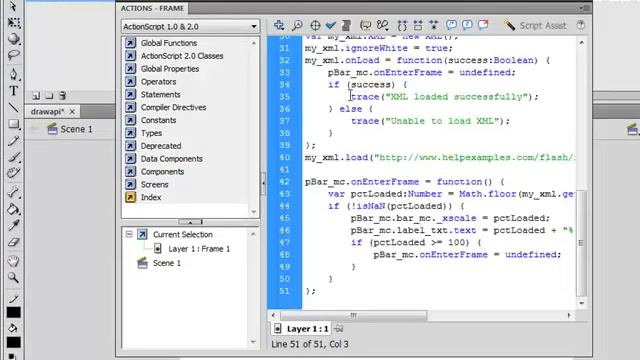Screen dimensions: 640x360
Task: Check syntax of the script
Action: tap(331, 25)
